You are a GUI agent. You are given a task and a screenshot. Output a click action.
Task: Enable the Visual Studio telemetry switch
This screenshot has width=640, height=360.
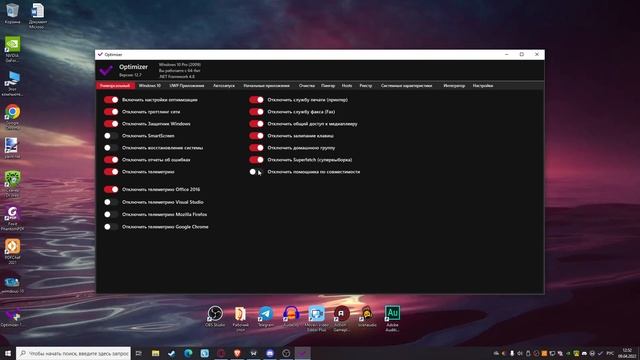click(111, 202)
